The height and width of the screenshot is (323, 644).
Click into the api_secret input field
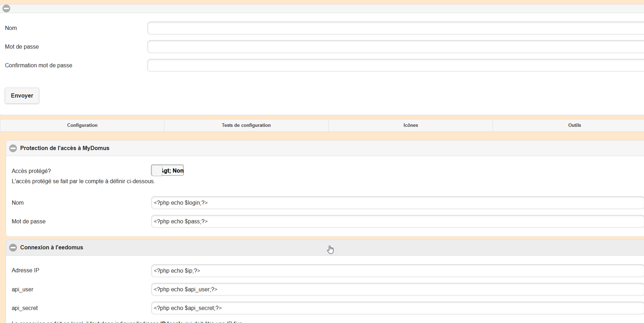(x=396, y=308)
